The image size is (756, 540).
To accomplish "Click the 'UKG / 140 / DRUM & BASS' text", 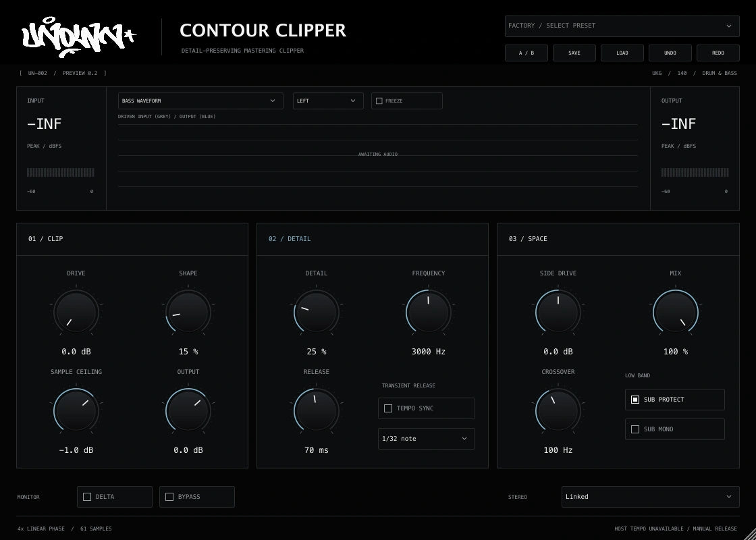I will point(695,74).
